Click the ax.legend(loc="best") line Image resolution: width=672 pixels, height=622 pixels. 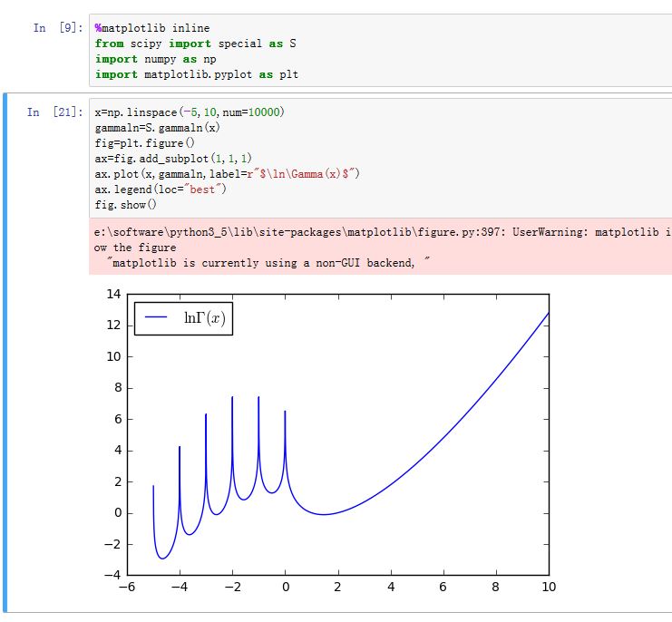click(160, 190)
